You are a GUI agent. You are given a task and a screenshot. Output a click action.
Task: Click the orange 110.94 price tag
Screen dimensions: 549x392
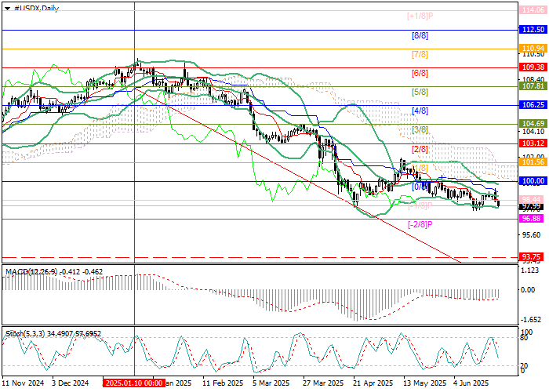click(533, 49)
